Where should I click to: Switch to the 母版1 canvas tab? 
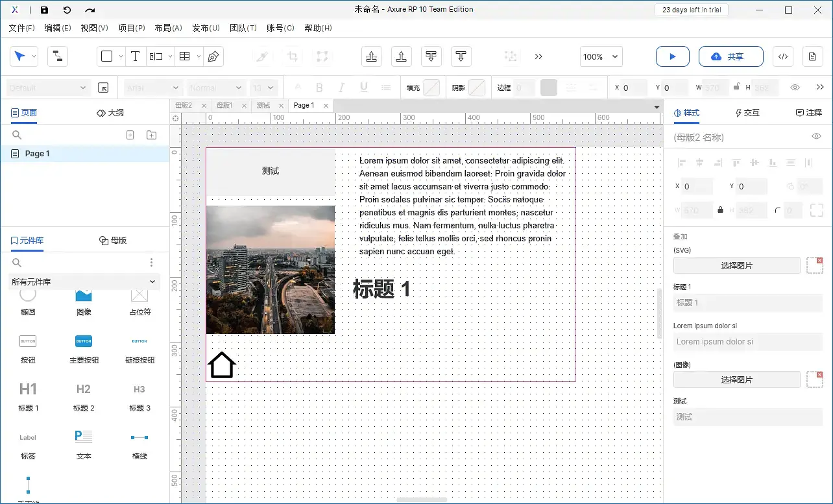coord(224,105)
